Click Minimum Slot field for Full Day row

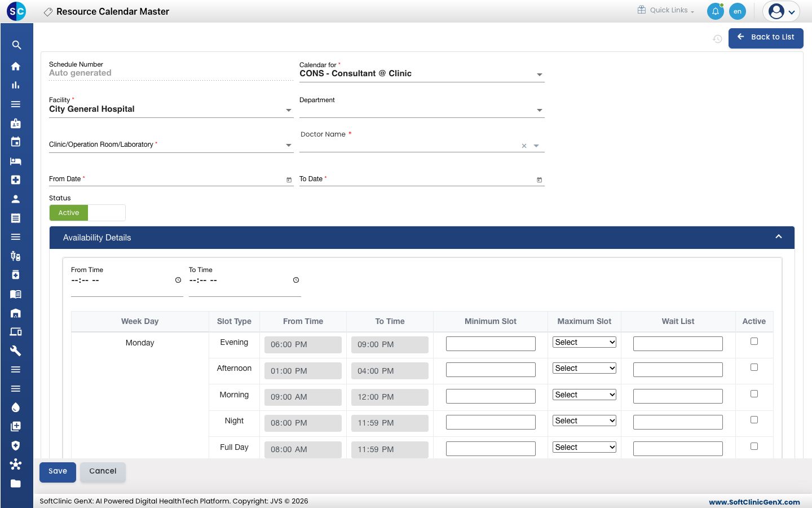click(x=491, y=449)
